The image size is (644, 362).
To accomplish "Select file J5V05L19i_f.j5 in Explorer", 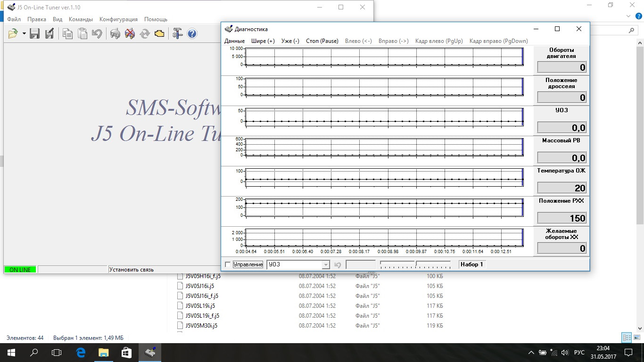I will point(203,316).
